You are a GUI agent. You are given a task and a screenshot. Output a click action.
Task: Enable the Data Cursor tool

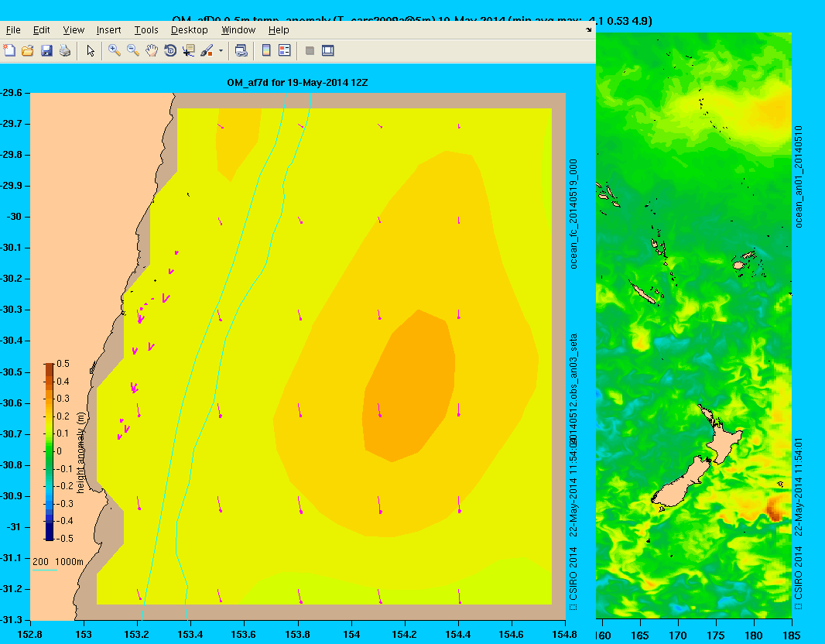[x=188, y=50]
